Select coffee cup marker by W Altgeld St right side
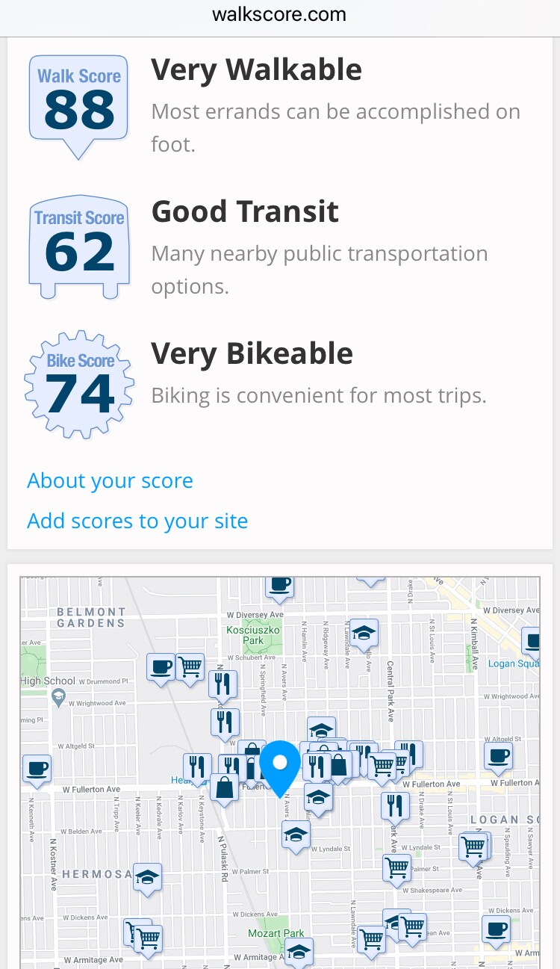Viewport: 560px width, 969px height. pos(498,755)
